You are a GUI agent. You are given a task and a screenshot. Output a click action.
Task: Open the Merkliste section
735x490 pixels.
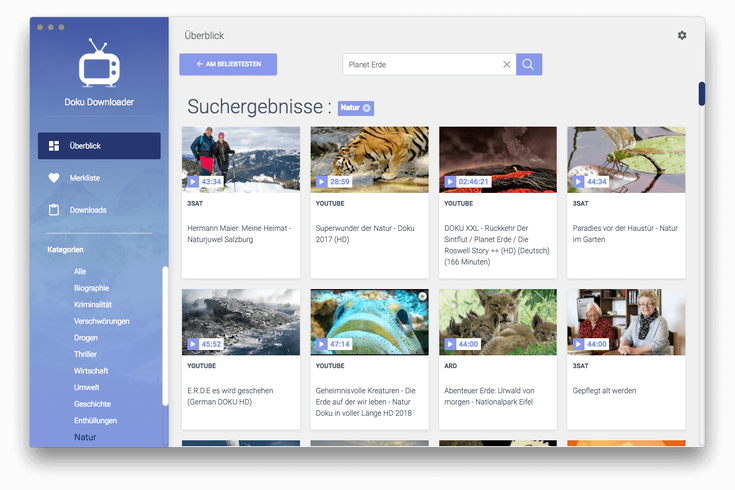[x=85, y=178]
